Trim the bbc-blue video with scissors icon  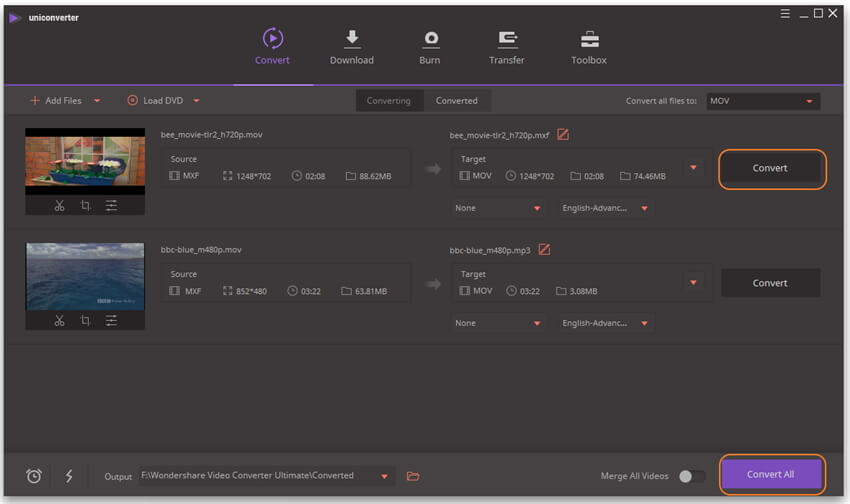59,320
